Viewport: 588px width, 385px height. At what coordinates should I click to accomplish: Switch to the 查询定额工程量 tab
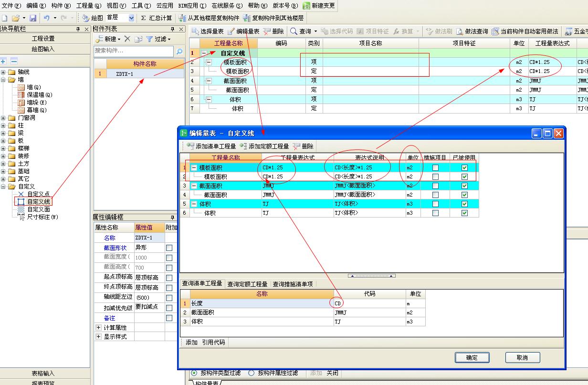pos(247,284)
